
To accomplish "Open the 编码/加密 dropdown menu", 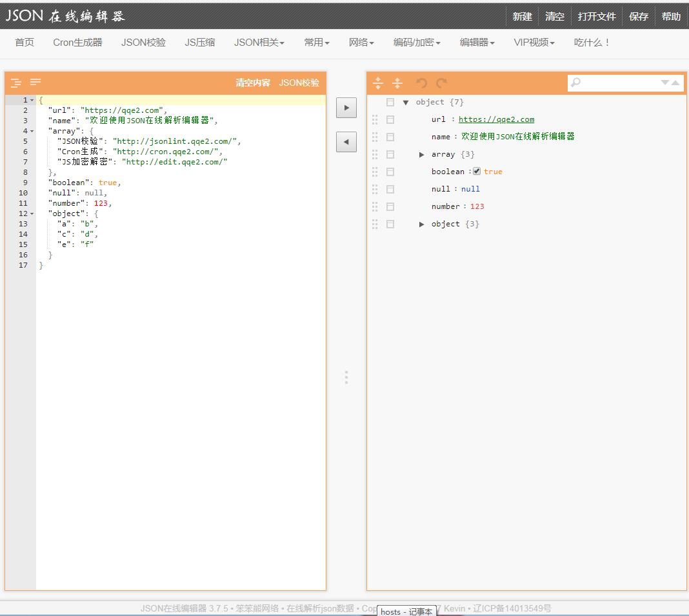I will tap(417, 43).
